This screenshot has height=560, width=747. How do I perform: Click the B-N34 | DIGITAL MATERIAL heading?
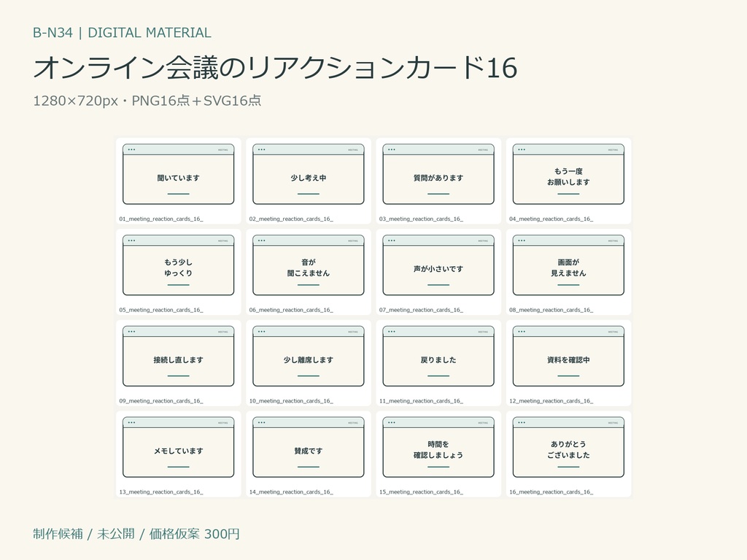click(122, 33)
